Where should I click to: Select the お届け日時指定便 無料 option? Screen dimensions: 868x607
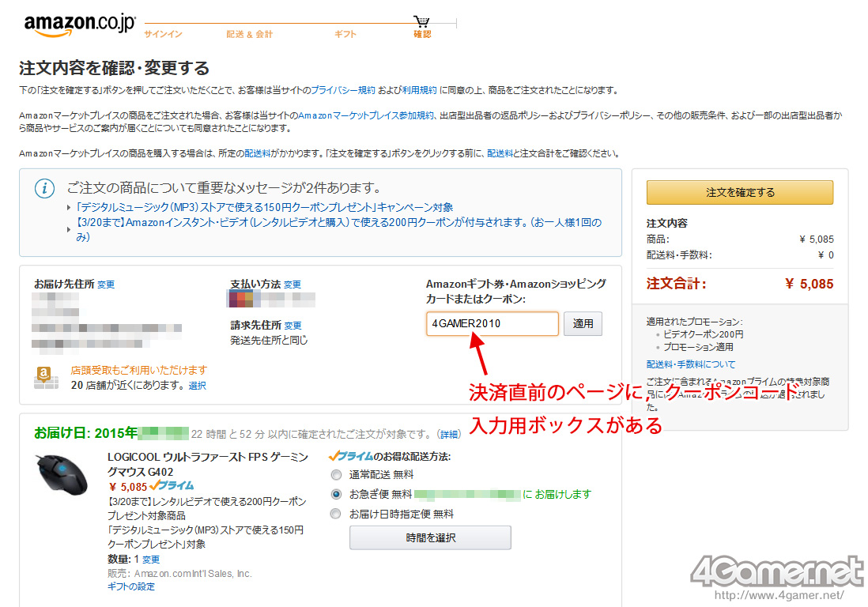(x=337, y=514)
